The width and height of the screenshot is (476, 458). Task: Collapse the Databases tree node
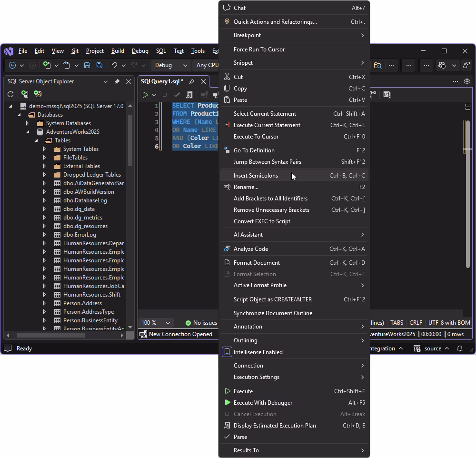19,115
